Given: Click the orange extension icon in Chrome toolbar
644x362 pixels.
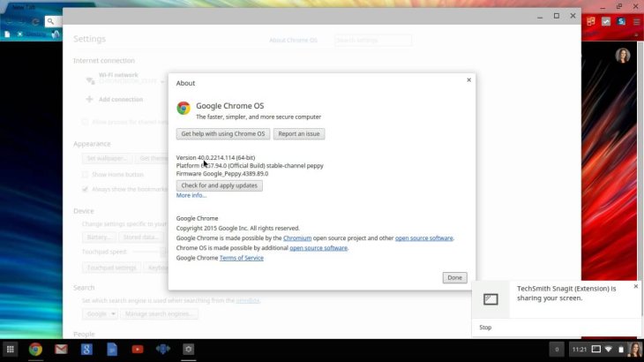Looking at the screenshot, I should pos(590,21).
